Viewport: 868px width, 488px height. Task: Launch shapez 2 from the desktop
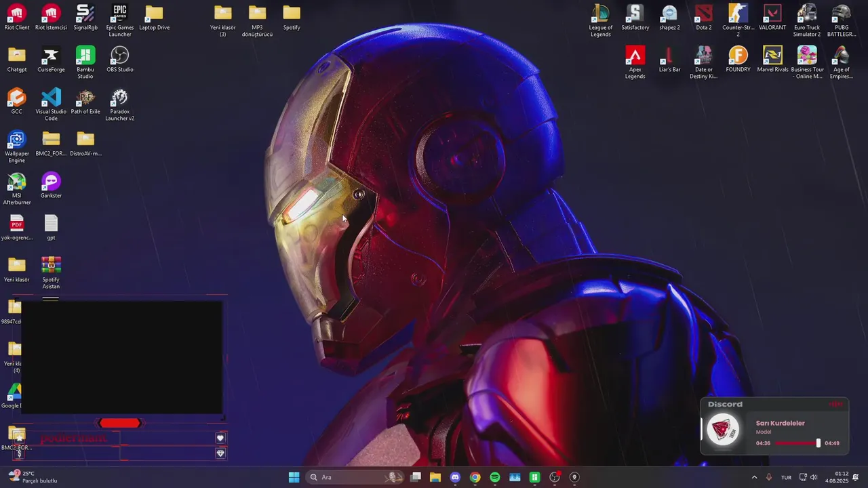669,18
